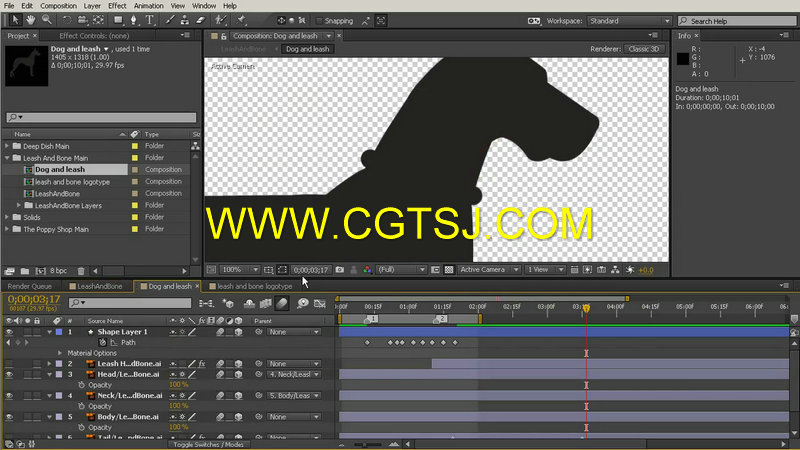Click the Classic 3D renderer button
This screenshot has width=800, height=450.
click(x=644, y=49)
